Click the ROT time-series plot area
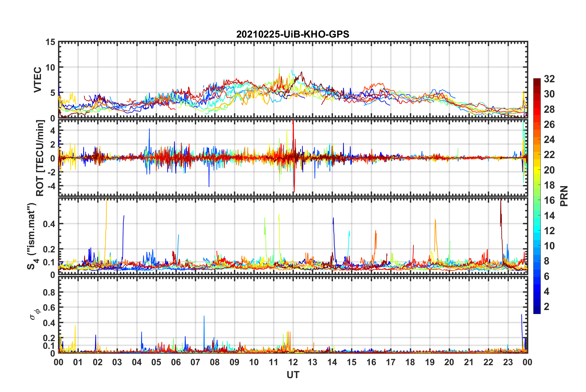 coord(293,158)
